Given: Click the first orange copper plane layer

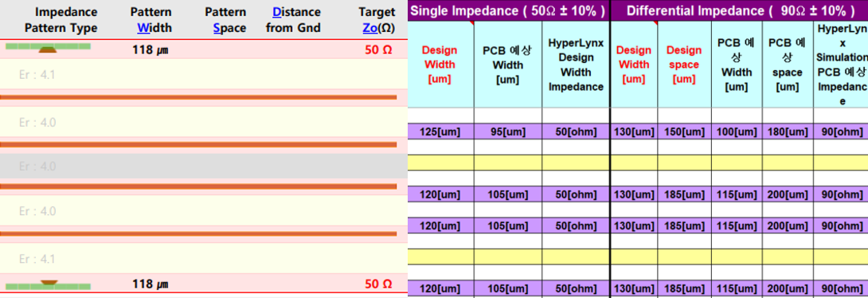Looking at the screenshot, I should [199, 97].
